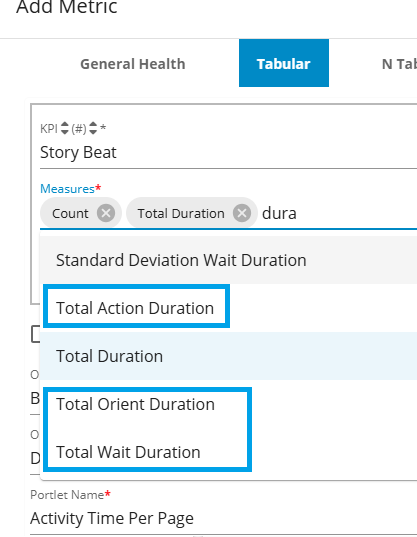Click the Add Metric dialog title
This screenshot has height=537, width=417.
coord(67,7)
